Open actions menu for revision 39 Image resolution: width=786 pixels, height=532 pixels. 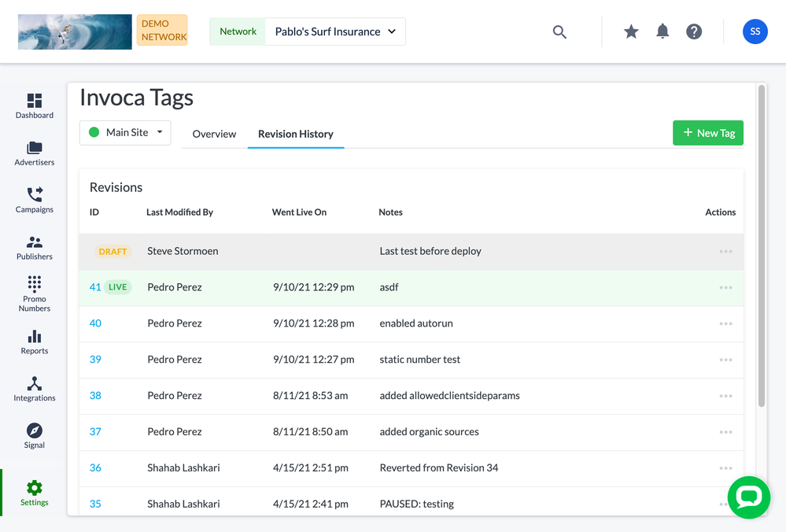726,360
